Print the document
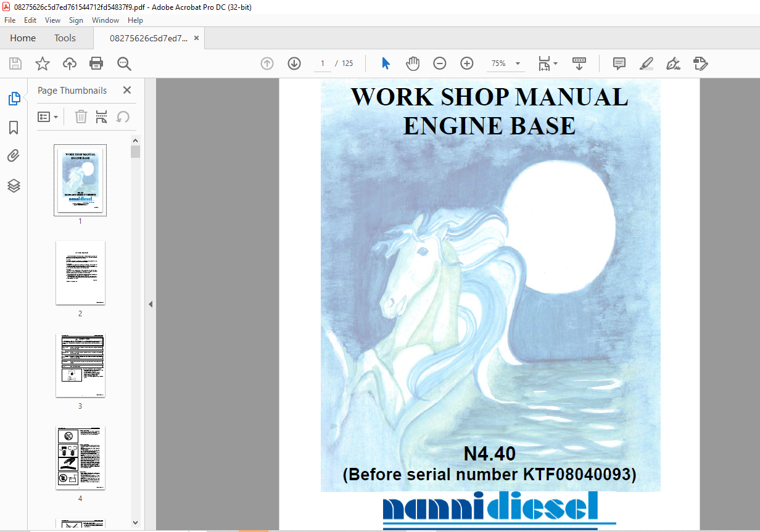 pos(96,63)
